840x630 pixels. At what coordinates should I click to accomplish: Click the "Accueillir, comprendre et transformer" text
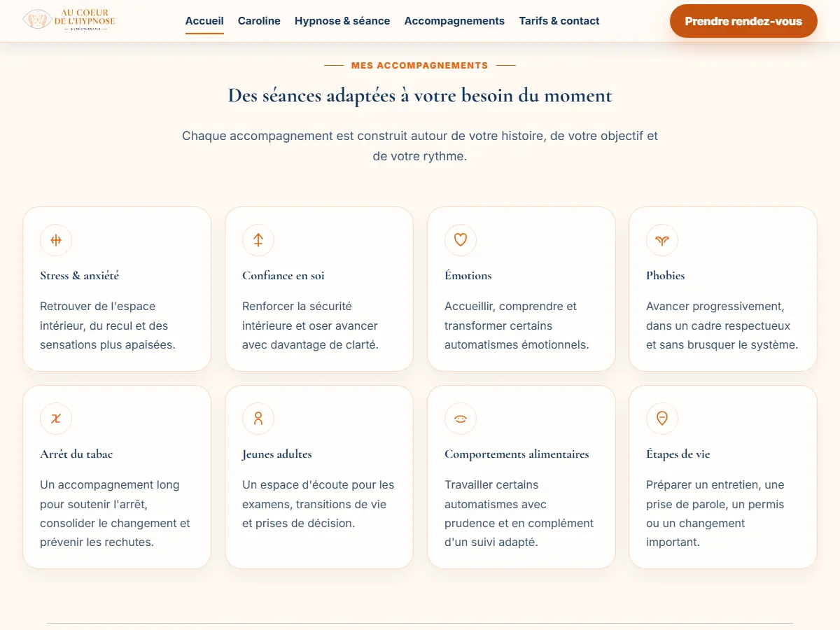pos(517,325)
